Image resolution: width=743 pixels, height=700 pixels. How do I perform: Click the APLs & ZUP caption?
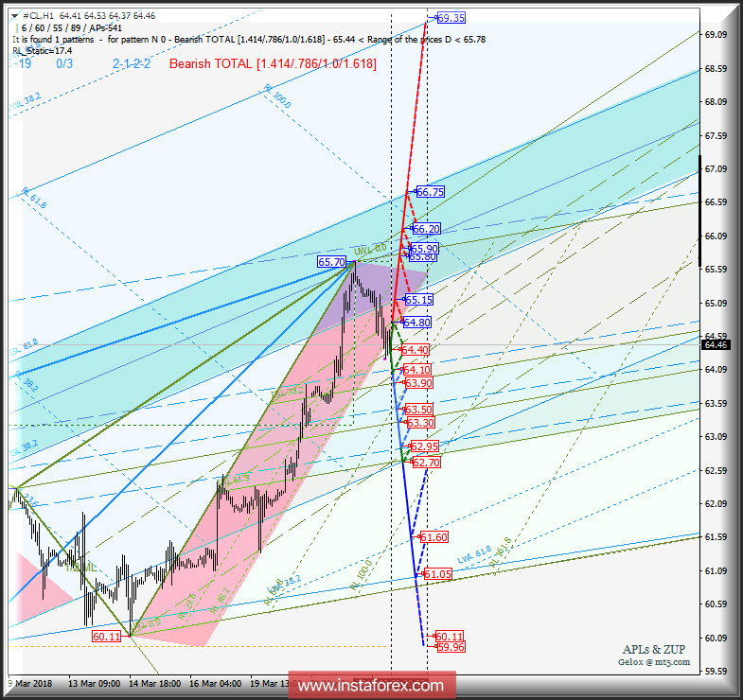point(654,649)
